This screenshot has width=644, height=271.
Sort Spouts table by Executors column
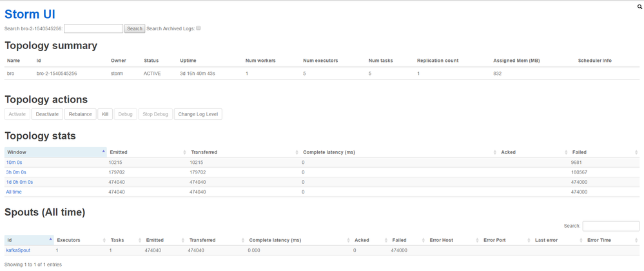(81, 240)
